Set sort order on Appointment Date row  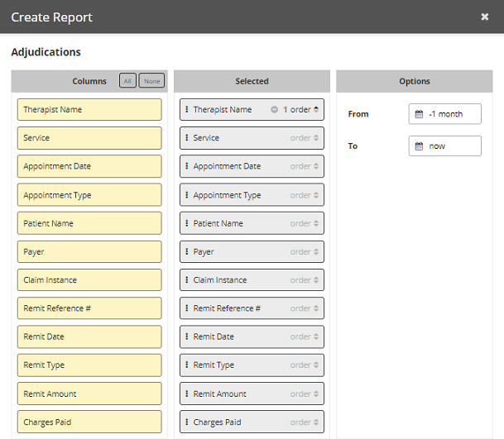[304, 166]
